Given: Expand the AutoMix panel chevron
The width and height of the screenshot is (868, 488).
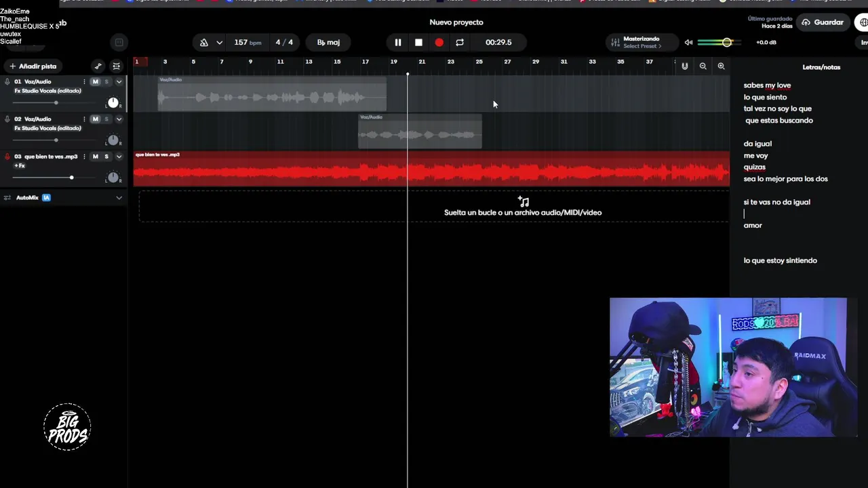Looking at the screenshot, I should tap(119, 198).
